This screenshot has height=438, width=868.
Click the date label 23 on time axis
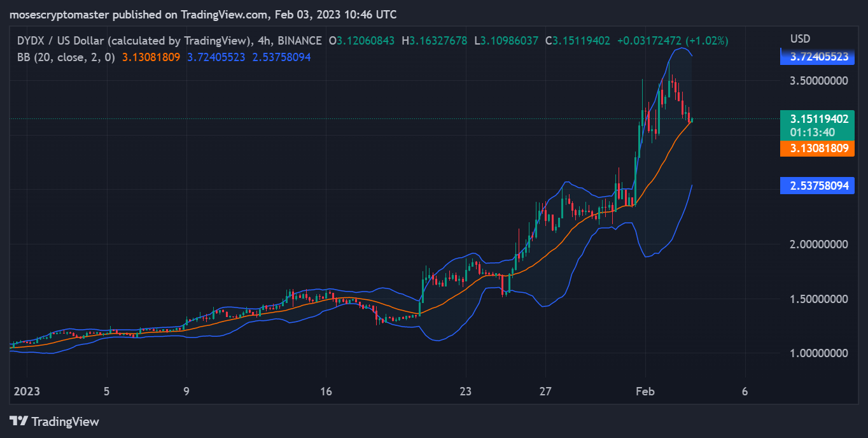[x=466, y=392]
